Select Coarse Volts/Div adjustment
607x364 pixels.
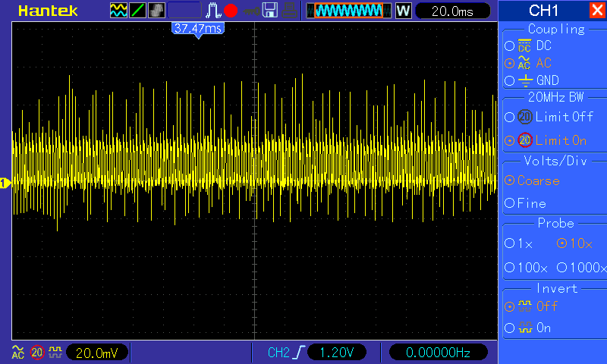[x=532, y=180]
